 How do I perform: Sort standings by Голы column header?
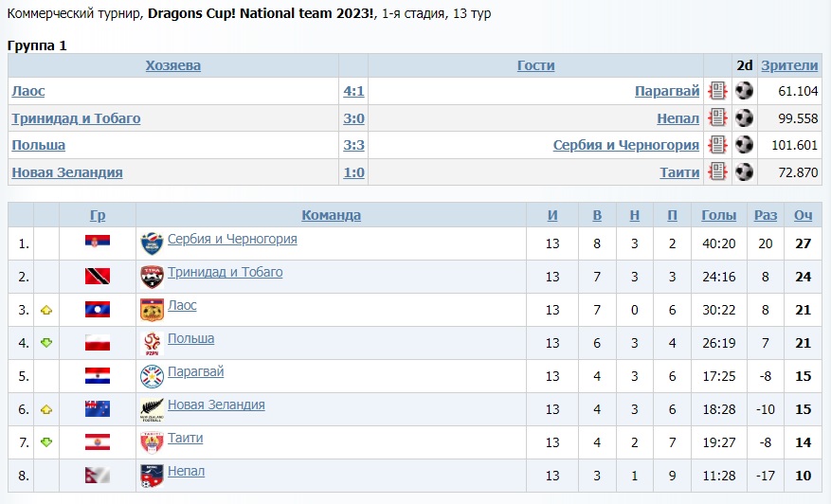[718, 215]
